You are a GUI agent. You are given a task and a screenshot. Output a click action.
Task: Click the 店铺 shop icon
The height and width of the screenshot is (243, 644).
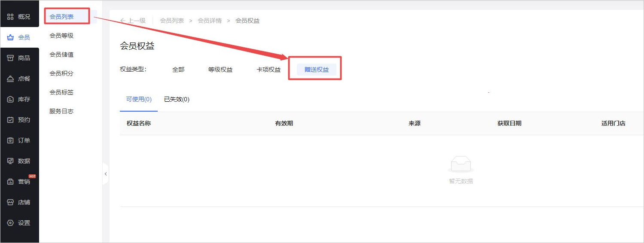(11, 202)
